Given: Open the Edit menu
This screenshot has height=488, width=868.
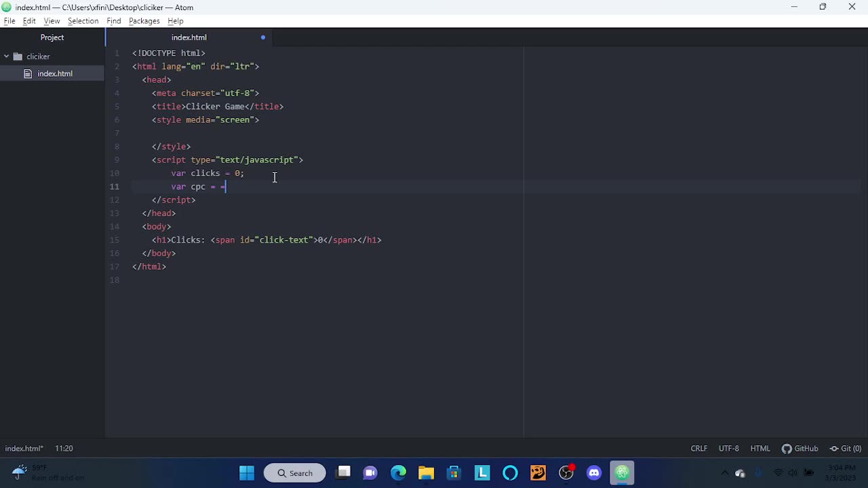Looking at the screenshot, I should pyautogui.click(x=29, y=21).
